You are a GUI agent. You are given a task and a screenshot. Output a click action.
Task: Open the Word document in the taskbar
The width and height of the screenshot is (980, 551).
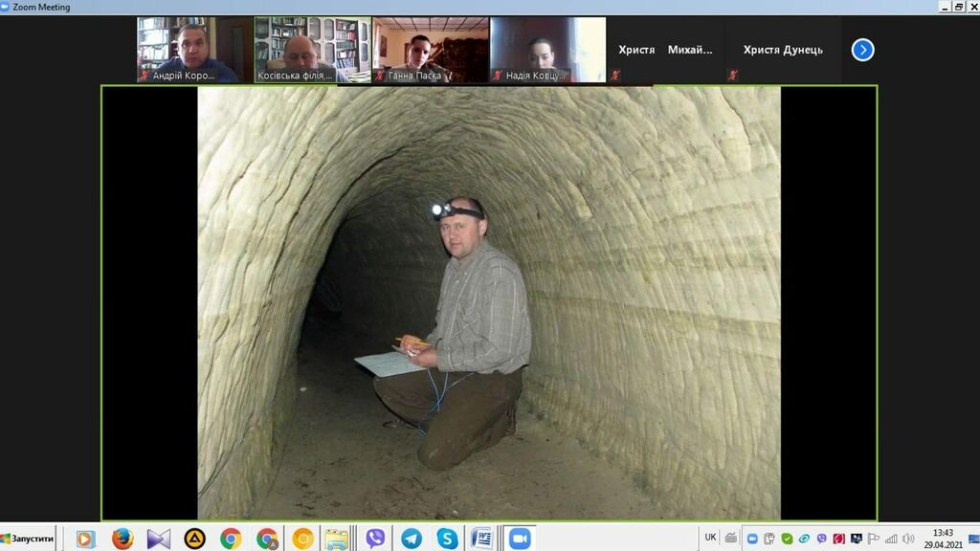click(481, 539)
